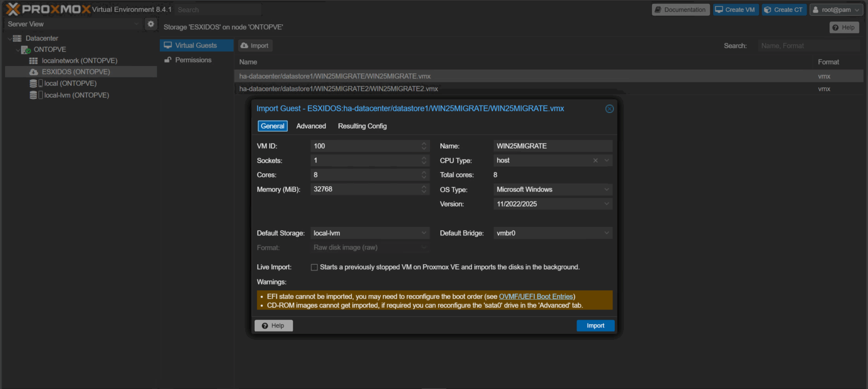Adjust the Cores spinner
The width and height of the screenshot is (868, 389).
(x=424, y=175)
